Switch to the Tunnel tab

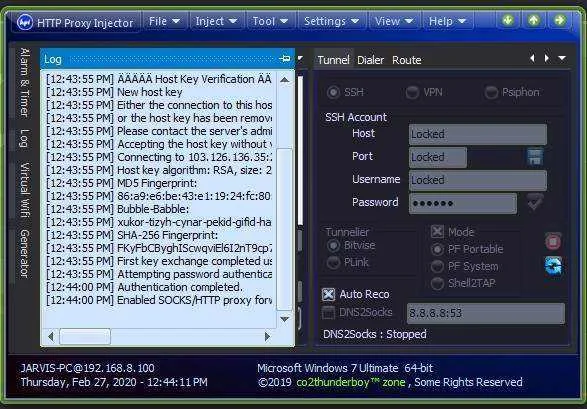(333, 60)
